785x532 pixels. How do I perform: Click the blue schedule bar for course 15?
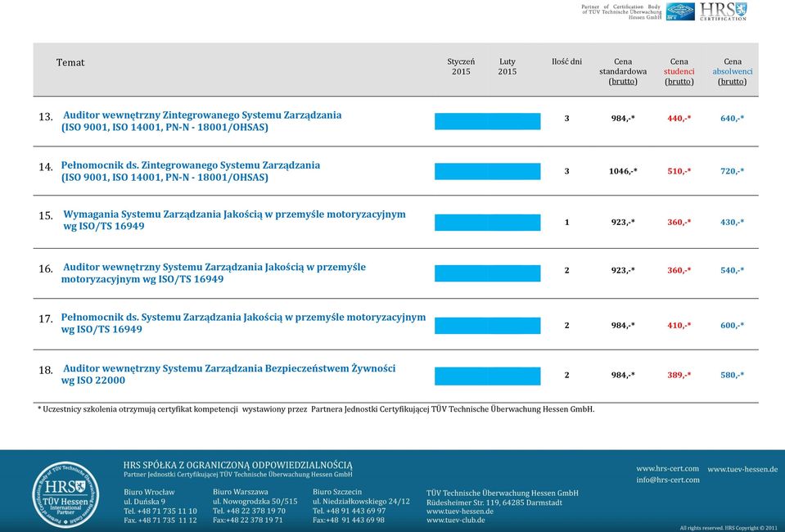tap(488, 222)
